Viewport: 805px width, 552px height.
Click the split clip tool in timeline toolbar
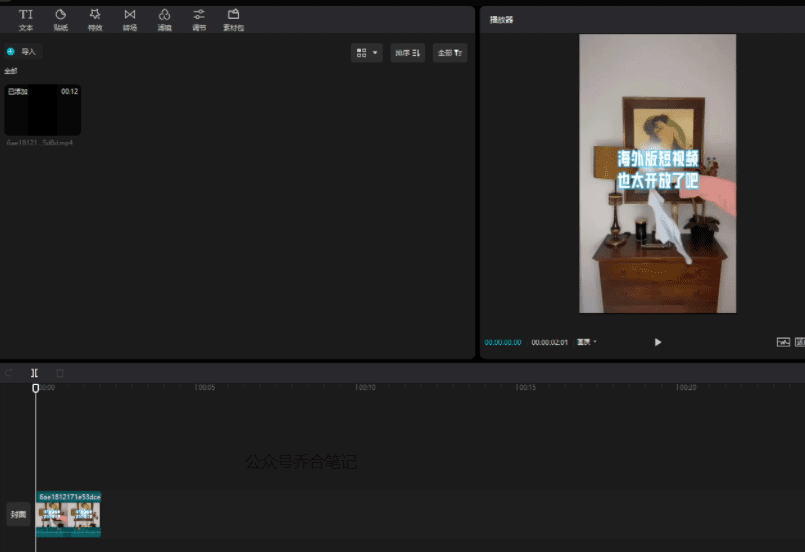tap(34, 373)
